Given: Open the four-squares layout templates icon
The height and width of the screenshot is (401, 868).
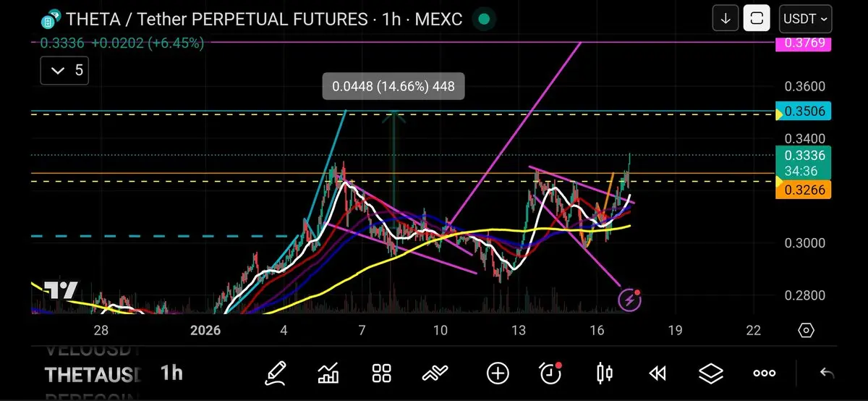Looking at the screenshot, I should tap(381, 373).
